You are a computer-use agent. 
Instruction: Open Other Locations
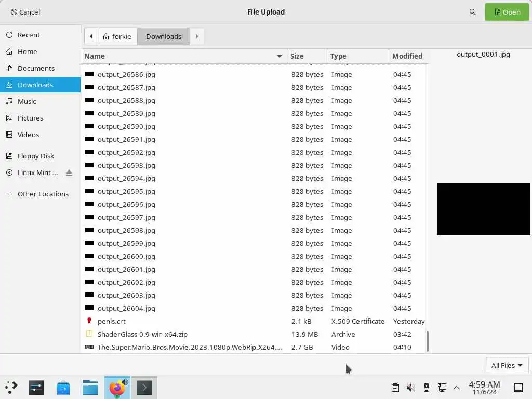tap(41, 194)
